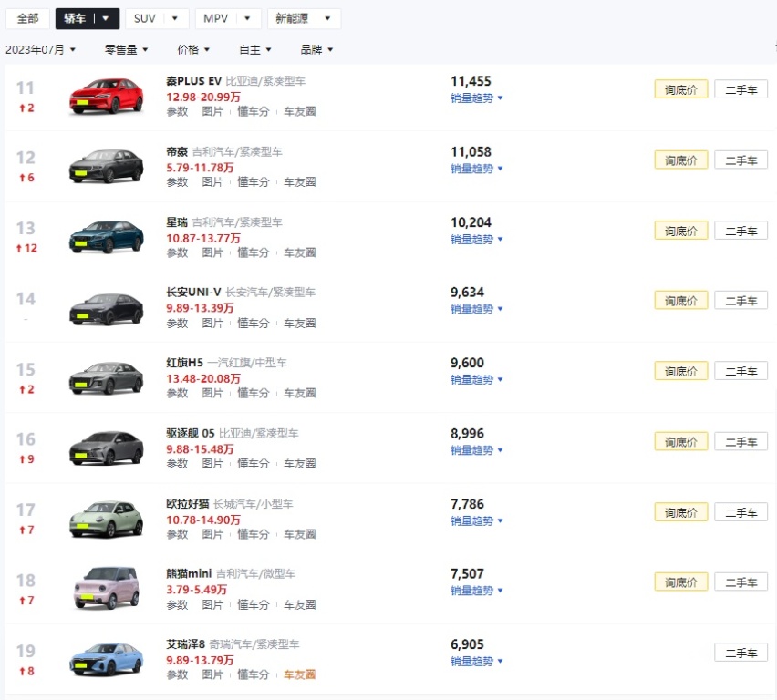Click 二手车 button for 红旗H5
The width and height of the screenshot is (777, 700).
pos(741,371)
